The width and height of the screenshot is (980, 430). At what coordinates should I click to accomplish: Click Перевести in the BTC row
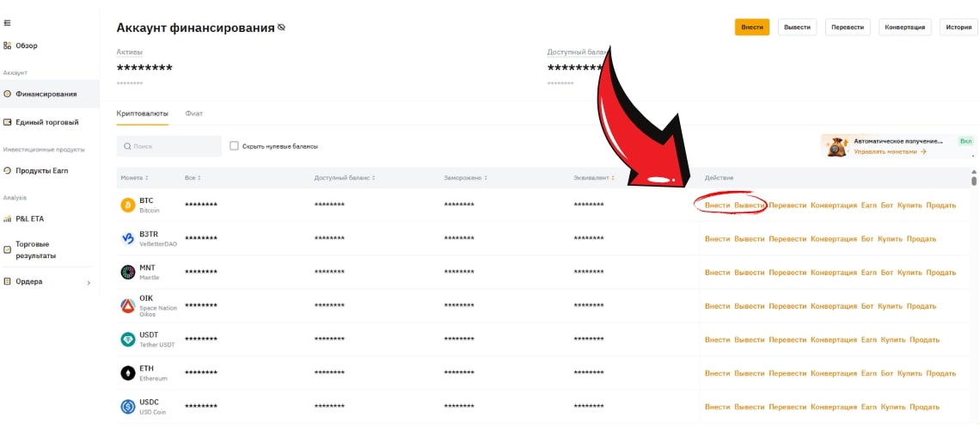click(787, 205)
